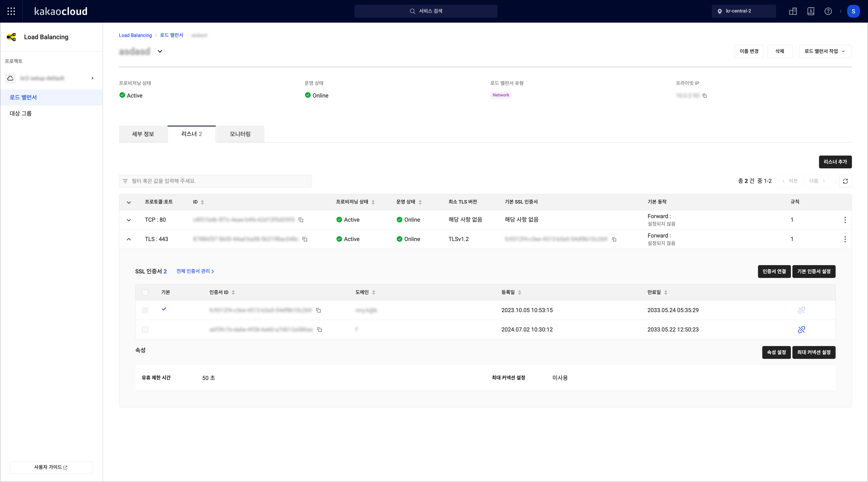Viewport: 868px width, 482px height.
Task: Click the project cloud icon
Action: point(10,78)
